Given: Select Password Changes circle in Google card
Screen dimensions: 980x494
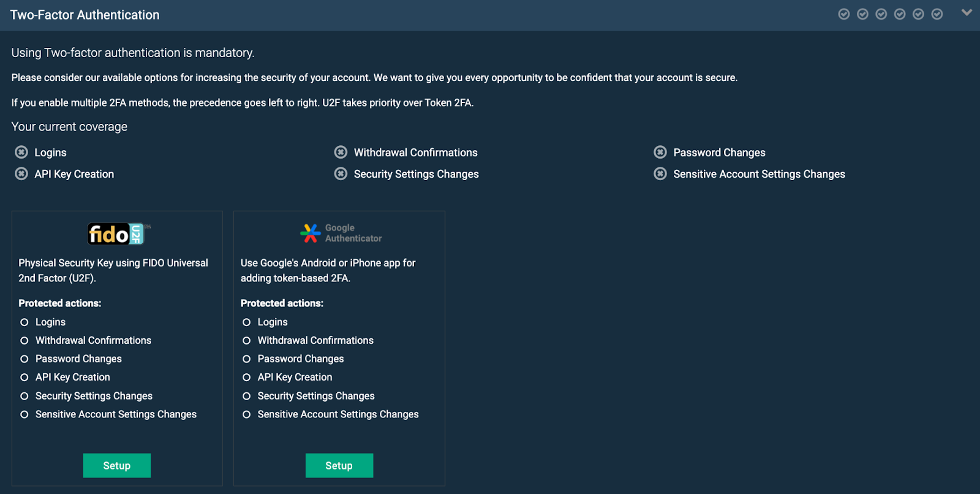Looking at the screenshot, I should pyautogui.click(x=247, y=359).
